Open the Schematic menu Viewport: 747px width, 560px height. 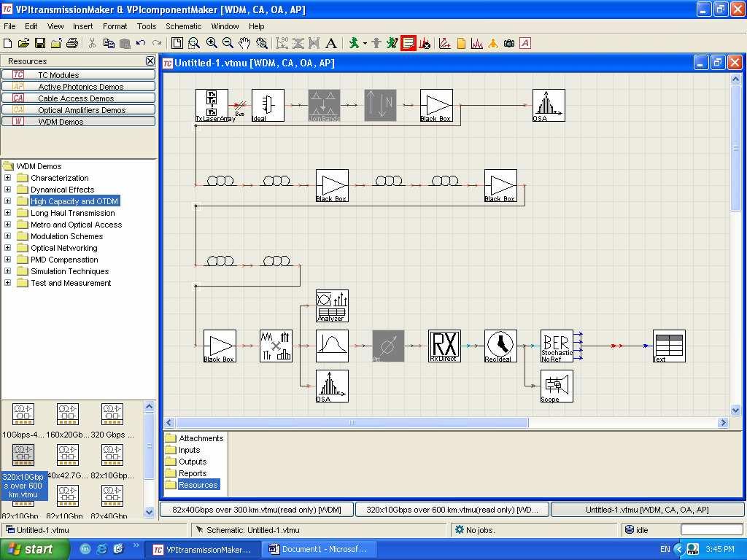tap(183, 26)
